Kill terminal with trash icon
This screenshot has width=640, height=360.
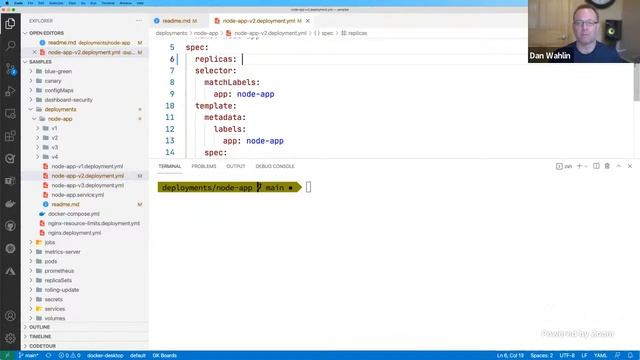607,166
